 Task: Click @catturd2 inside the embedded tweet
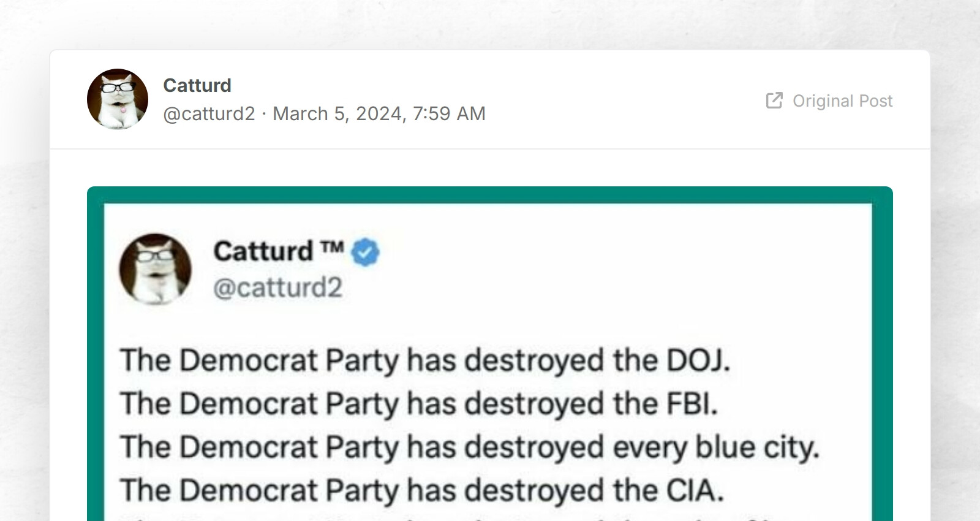[x=279, y=286]
